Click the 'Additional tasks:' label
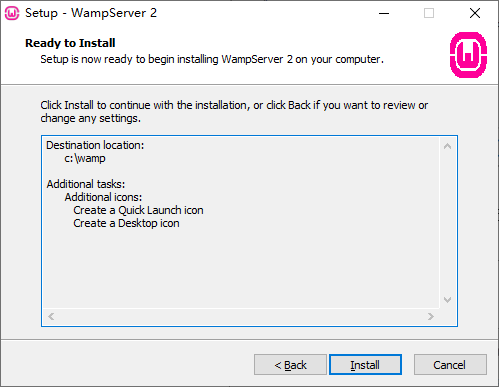The image size is (499, 387). 86,184
